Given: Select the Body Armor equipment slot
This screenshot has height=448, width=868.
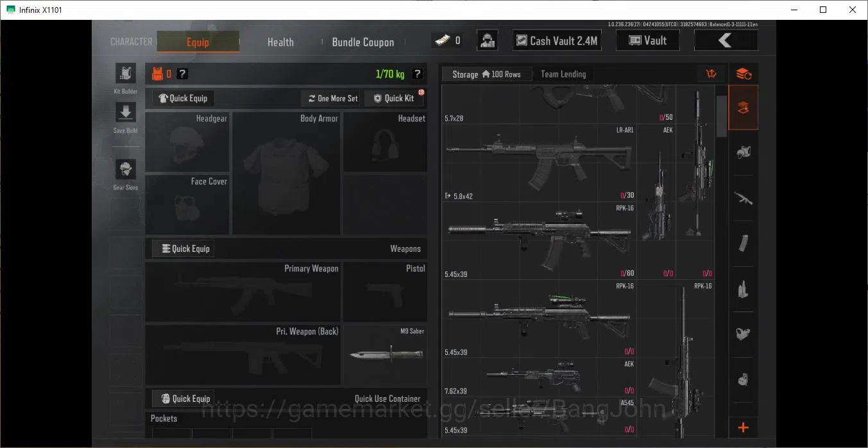Looking at the screenshot, I should point(286,173).
